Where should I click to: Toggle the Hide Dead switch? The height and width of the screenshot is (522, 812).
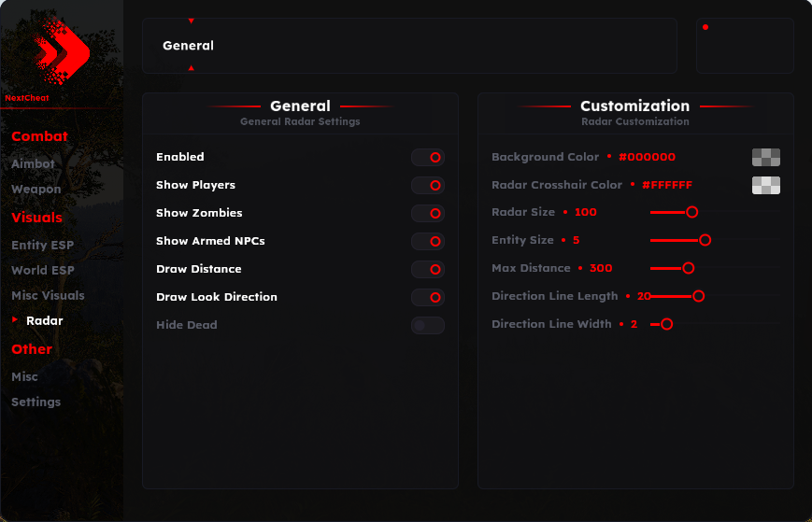click(428, 325)
